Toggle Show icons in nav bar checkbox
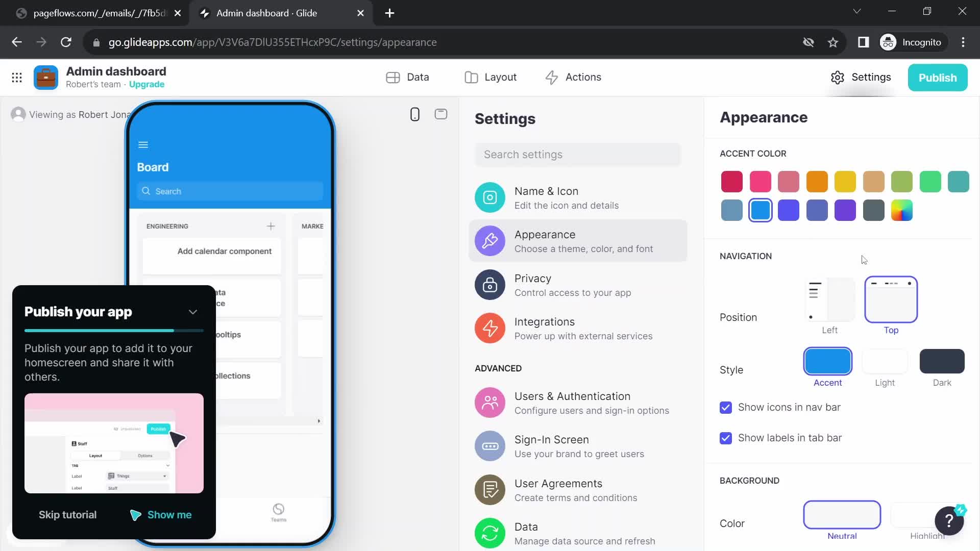The height and width of the screenshot is (551, 980). pos(726,407)
